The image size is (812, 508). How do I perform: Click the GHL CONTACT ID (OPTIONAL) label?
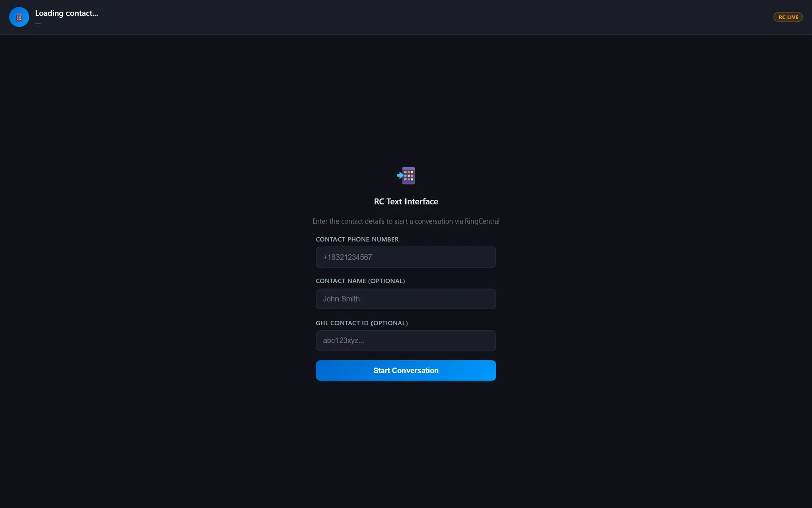[x=362, y=323]
